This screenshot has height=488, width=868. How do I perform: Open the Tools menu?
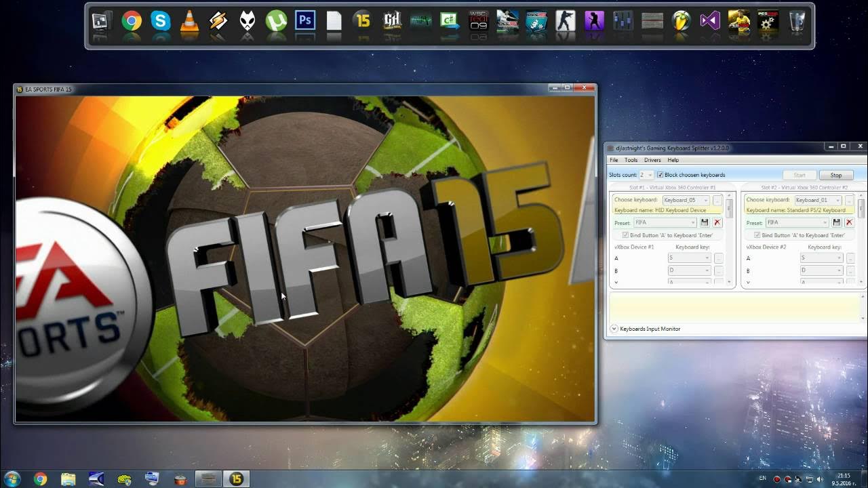coord(631,160)
